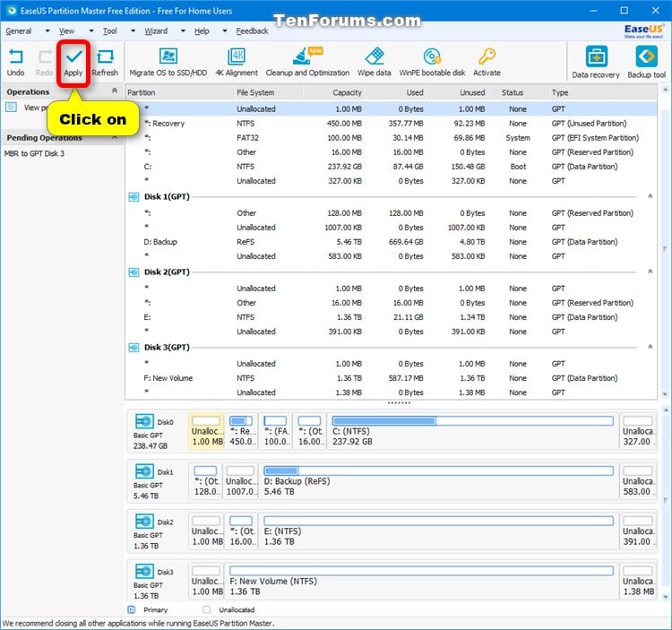Sort by the File System column header
This screenshot has width=672, height=630.
pyautogui.click(x=267, y=92)
